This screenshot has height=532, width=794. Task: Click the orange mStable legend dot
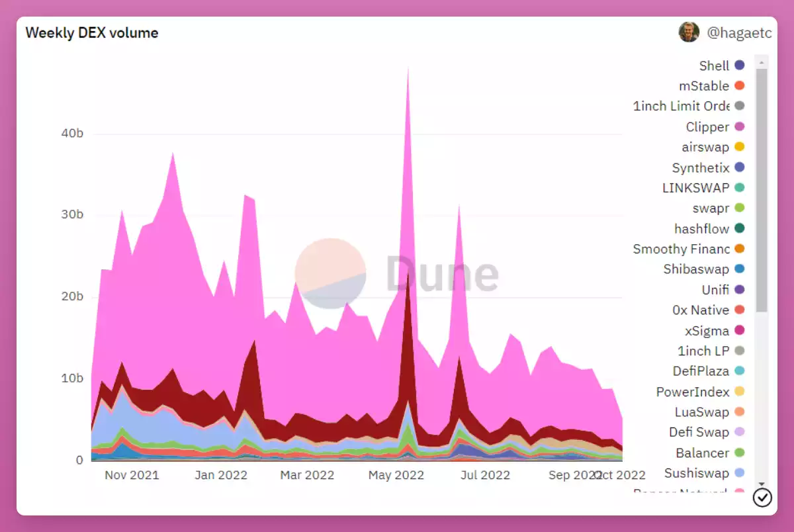(740, 86)
